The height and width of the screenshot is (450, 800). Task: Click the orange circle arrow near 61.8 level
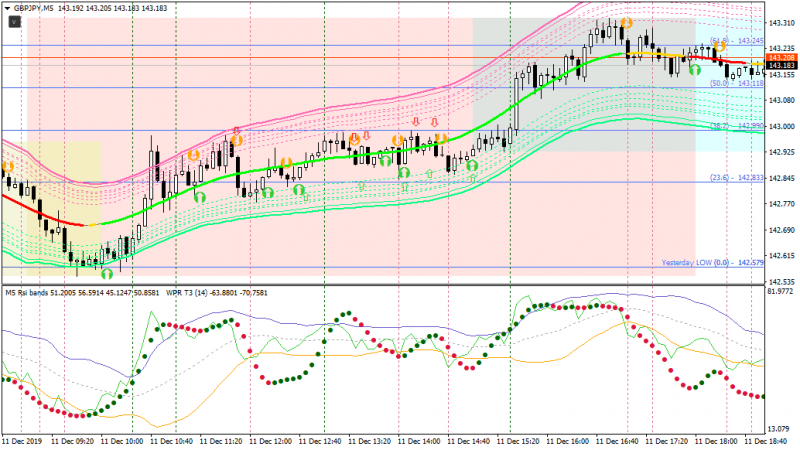[719, 47]
